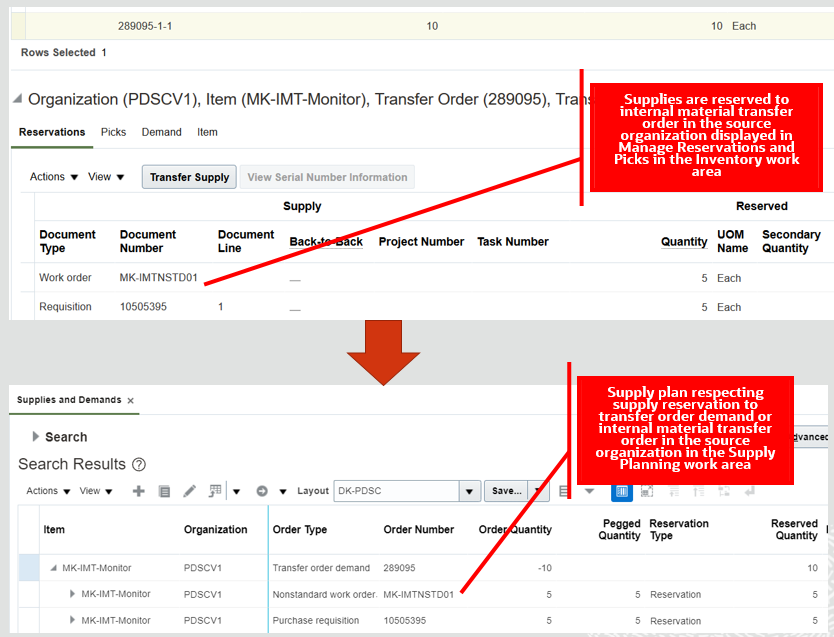Open the Actions menu in Search Results

[x=48, y=491]
